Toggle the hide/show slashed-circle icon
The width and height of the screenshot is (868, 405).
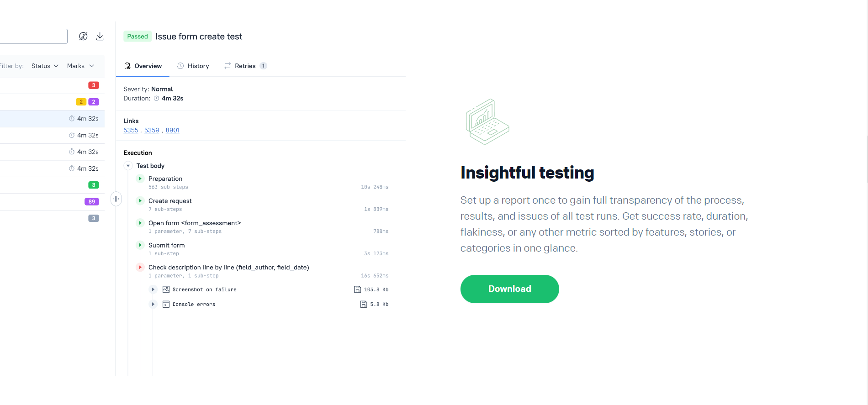point(83,37)
